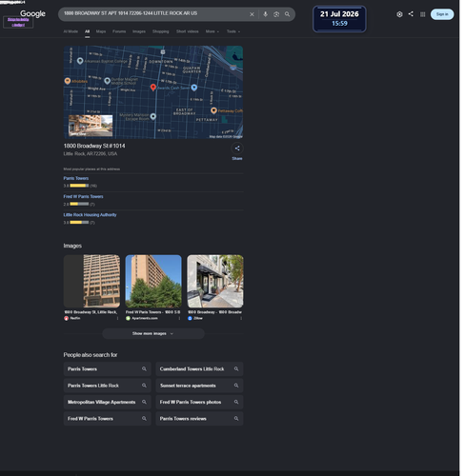The width and height of the screenshot is (465, 476).
Task: Click Arkansas Baptist College map marker
Action: pyautogui.click(x=80, y=61)
